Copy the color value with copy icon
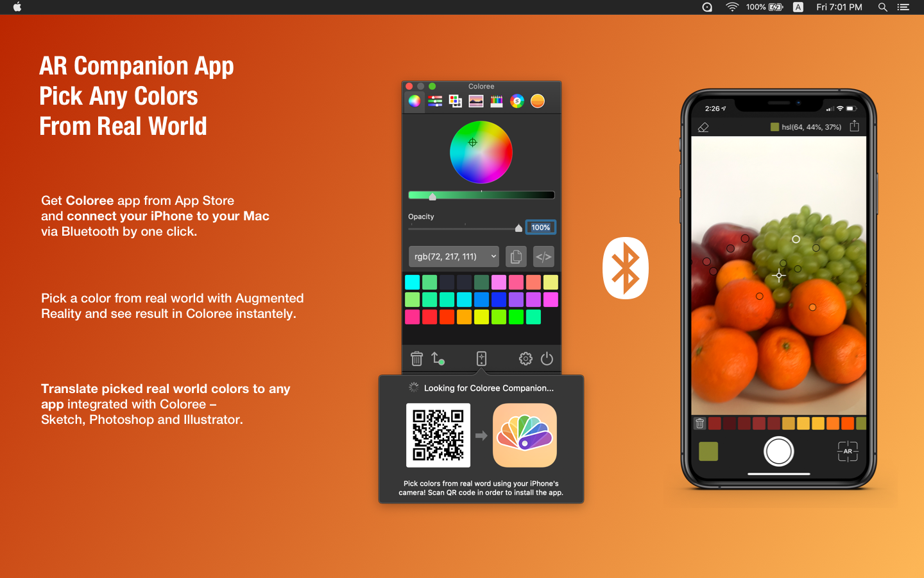 (516, 256)
